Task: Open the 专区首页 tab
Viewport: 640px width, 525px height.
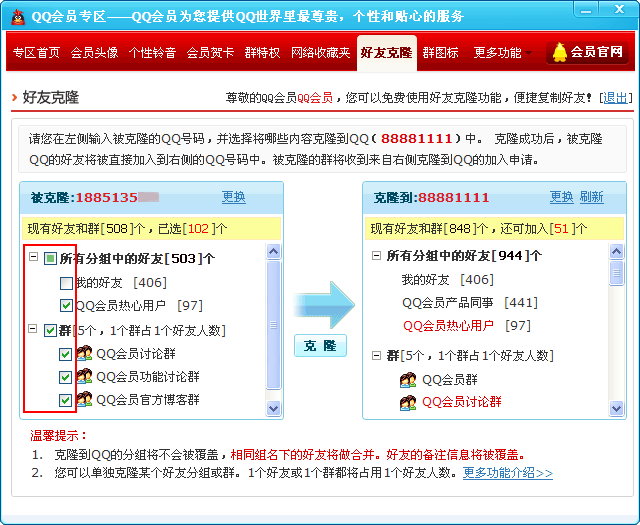Action: (x=36, y=53)
